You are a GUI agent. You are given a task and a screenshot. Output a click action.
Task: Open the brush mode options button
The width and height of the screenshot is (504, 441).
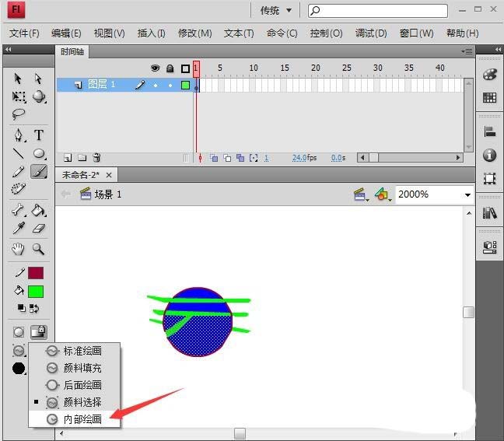19,350
